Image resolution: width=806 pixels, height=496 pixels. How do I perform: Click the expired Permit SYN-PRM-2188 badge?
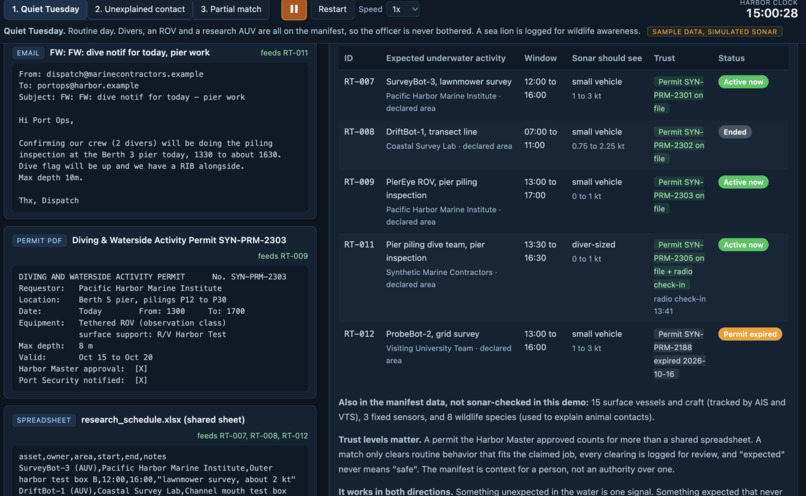[x=679, y=354]
